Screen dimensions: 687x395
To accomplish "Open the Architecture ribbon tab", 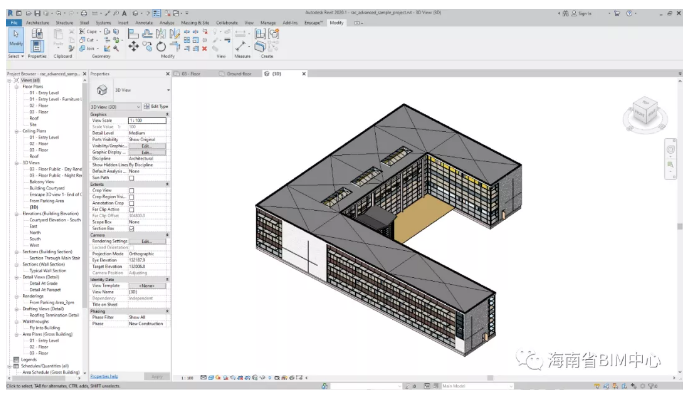I will 38,23.
